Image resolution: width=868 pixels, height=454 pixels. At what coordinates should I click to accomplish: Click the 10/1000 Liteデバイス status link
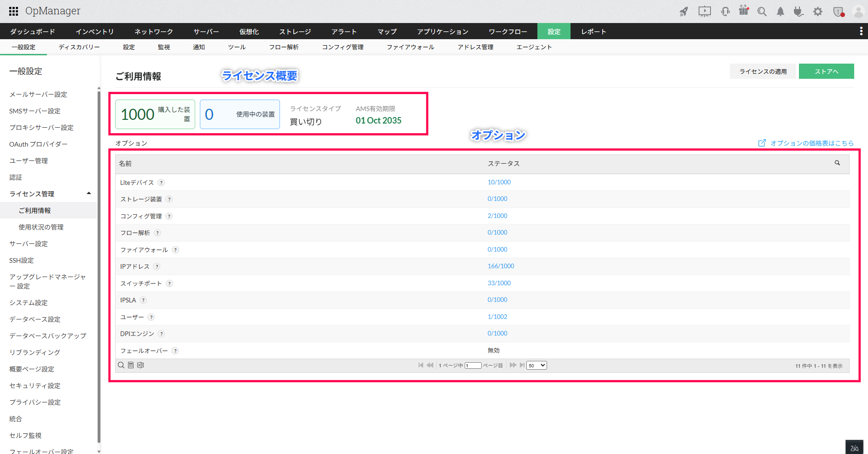click(x=499, y=182)
